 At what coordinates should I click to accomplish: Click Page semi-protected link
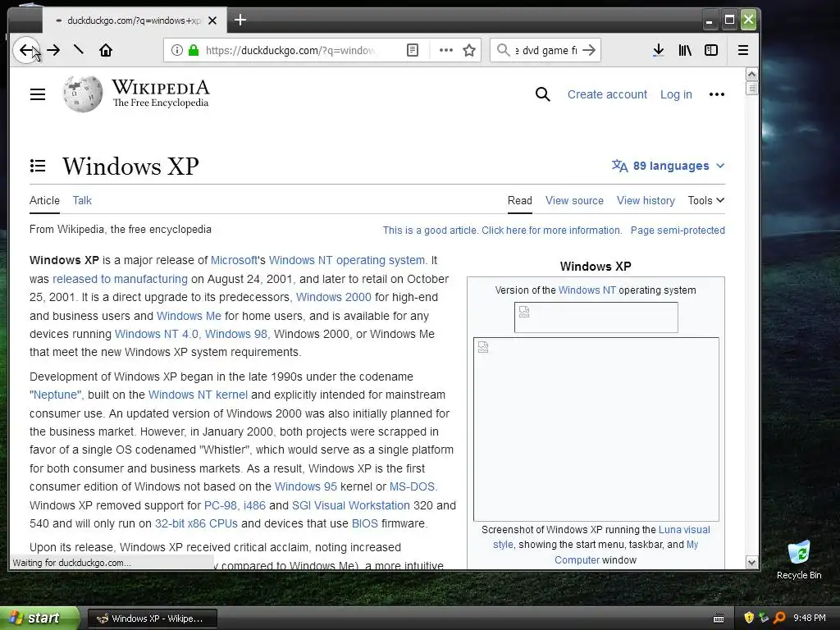[678, 231]
